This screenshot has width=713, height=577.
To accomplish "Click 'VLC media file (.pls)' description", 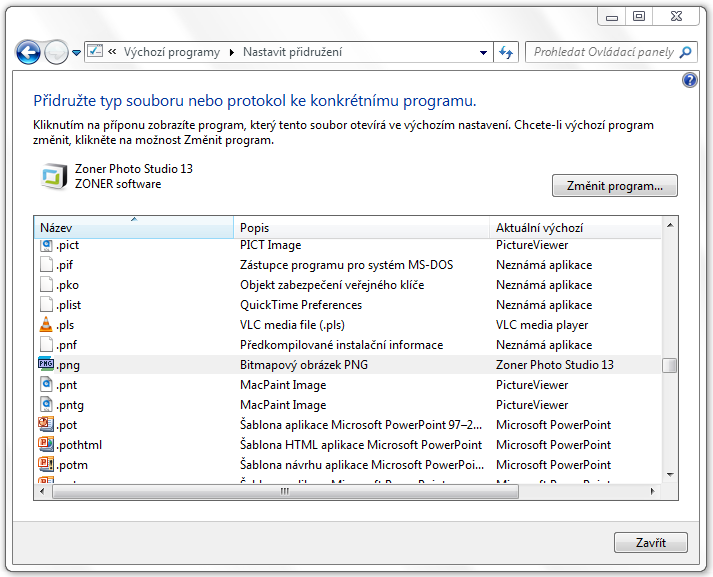I will [x=292, y=325].
